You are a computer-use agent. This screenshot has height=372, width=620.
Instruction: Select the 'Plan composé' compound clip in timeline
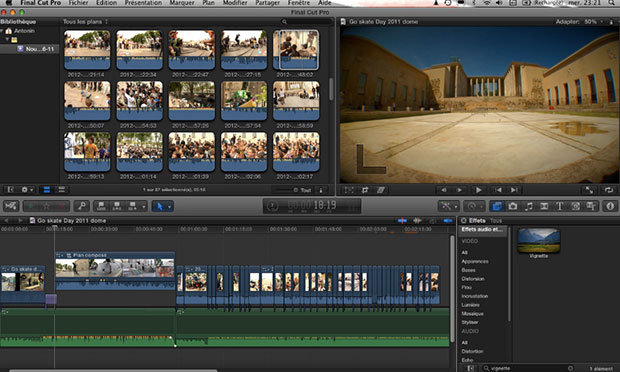115,271
